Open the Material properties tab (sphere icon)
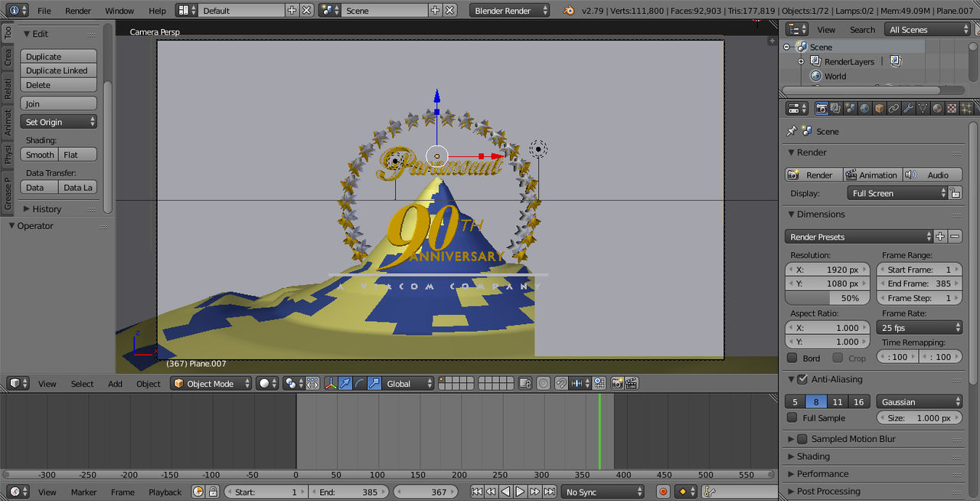The image size is (980, 501). click(x=938, y=109)
